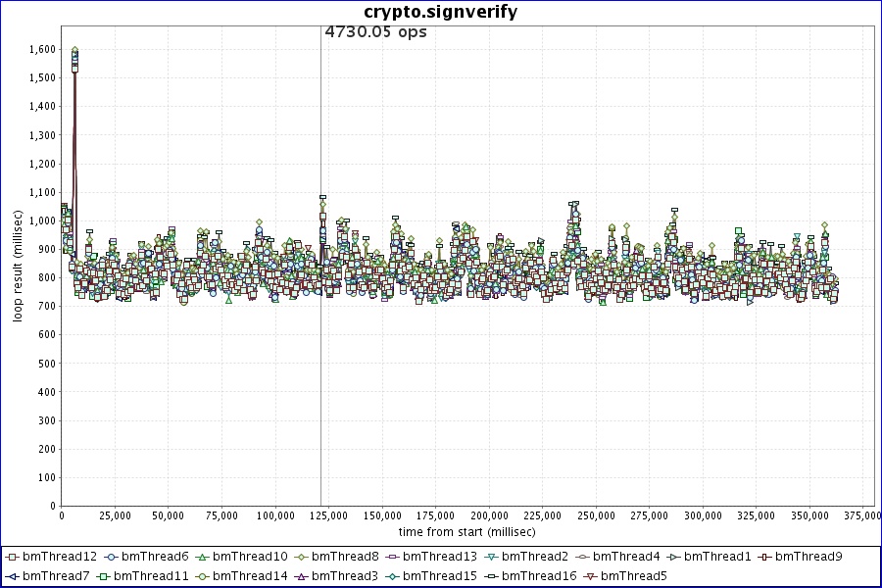Click the 4730.05 ops annotation
882x588 pixels.
[x=375, y=32]
